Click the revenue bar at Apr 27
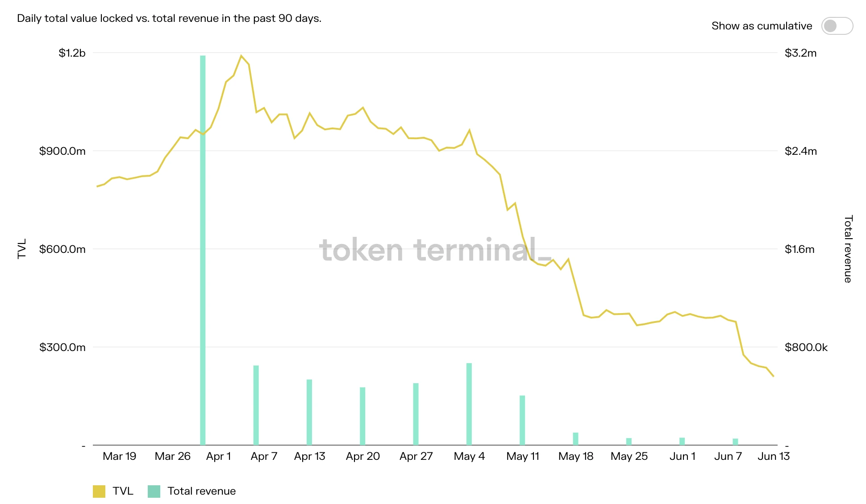866x504 pixels. 416,414
